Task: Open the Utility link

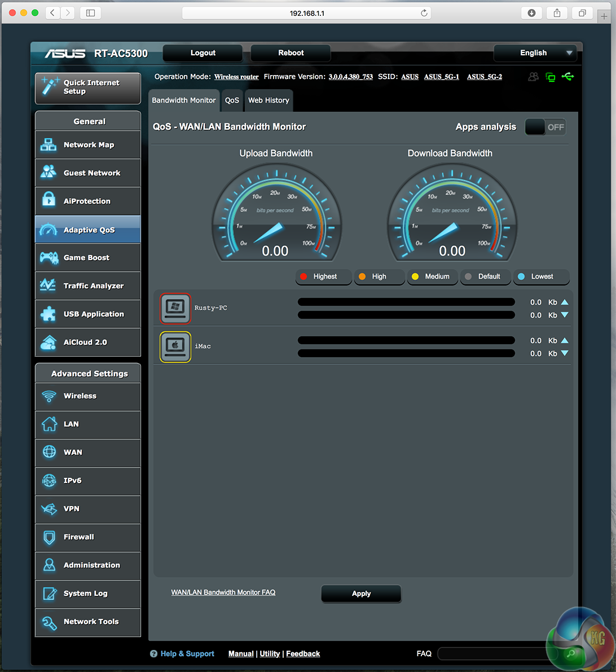Action: coord(270,653)
